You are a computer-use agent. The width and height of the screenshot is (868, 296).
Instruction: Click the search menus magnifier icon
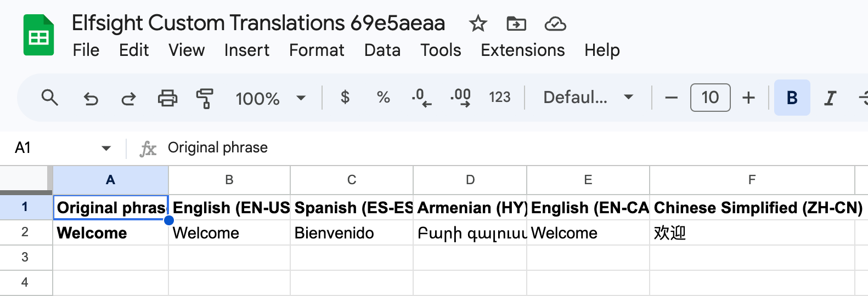[x=50, y=98]
